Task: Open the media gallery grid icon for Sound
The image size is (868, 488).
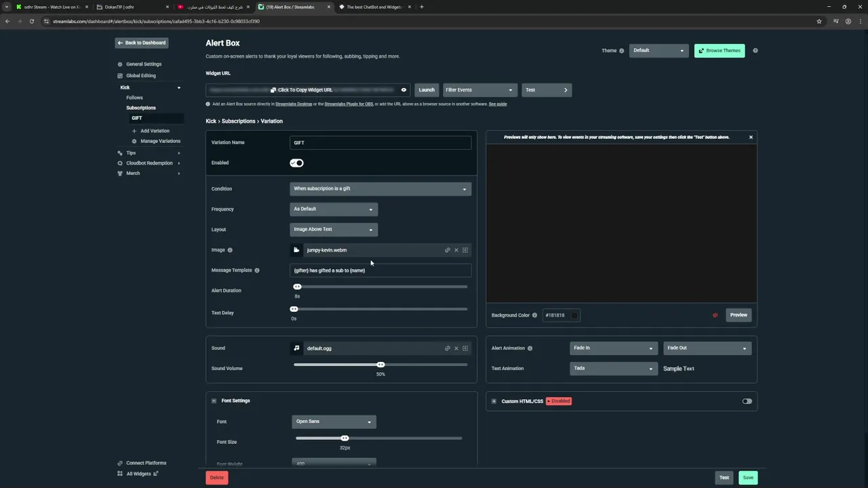Action: (465, 348)
